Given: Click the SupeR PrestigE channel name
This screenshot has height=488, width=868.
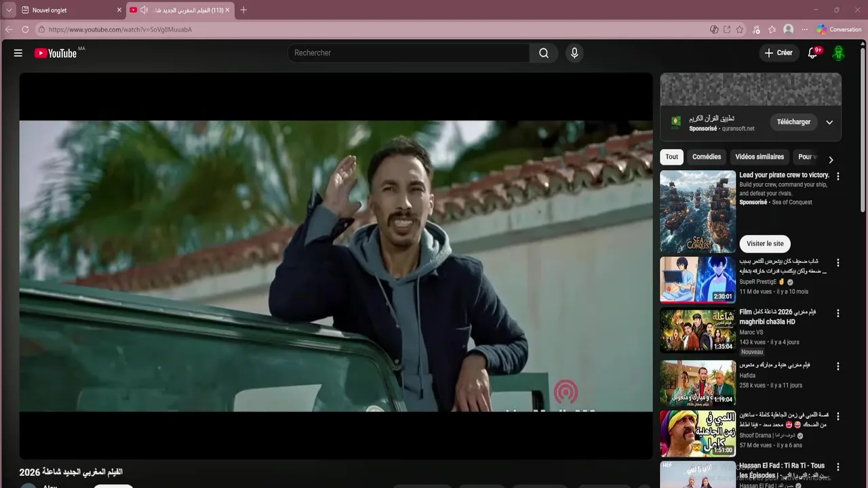Looking at the screenshot, I should pos(757,282).
